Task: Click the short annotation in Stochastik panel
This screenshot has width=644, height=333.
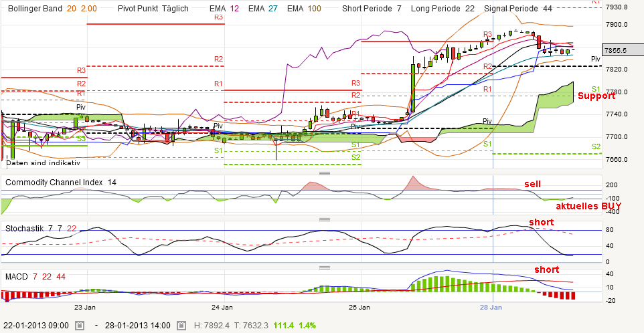Action: pos(542,222)
